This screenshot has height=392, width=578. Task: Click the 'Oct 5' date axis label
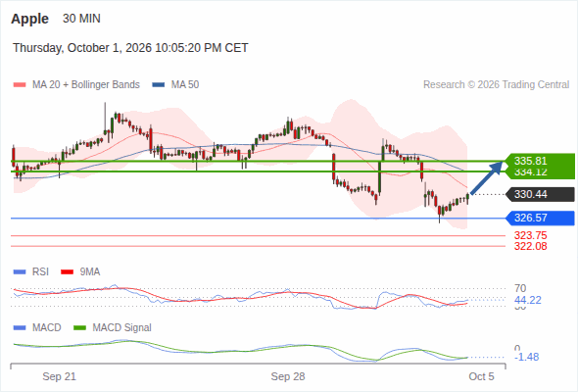pyautogui.click(x=481, y=376)
